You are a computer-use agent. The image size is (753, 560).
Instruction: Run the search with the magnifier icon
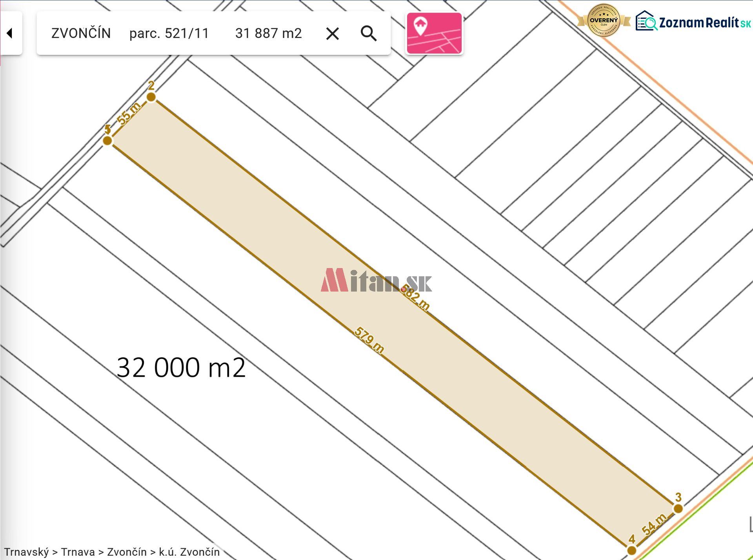click(369, 34)
